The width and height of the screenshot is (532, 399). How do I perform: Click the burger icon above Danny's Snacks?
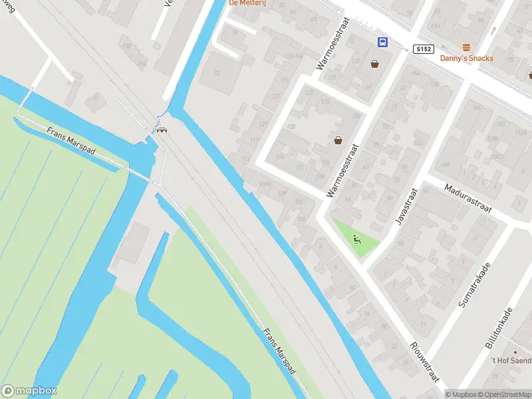click(x=467, y=47)
